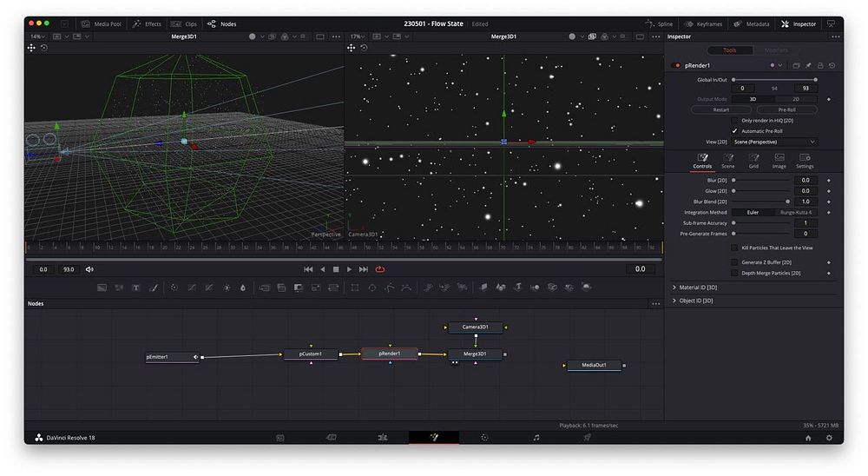Click the Pre-Roll button
The width and height of the screenshot is (868, 476).
point(786,109)
